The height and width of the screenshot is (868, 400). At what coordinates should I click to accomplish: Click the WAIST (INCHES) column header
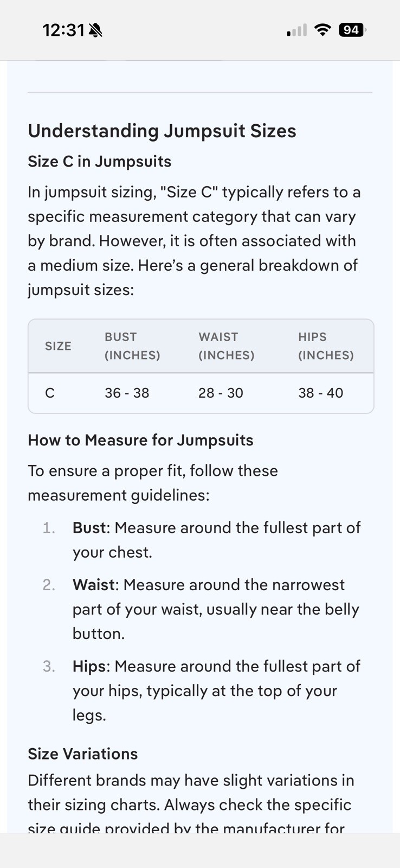[226, 346]
